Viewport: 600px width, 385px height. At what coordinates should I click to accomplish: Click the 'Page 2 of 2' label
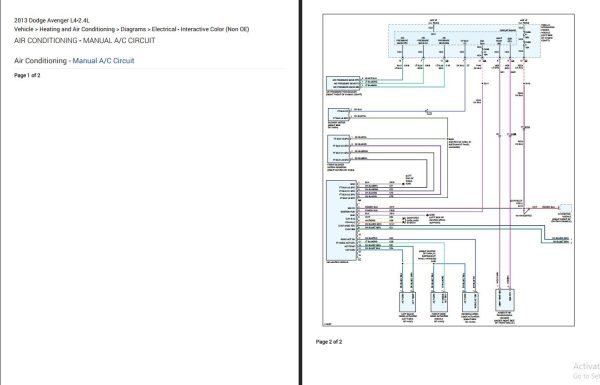329,342
